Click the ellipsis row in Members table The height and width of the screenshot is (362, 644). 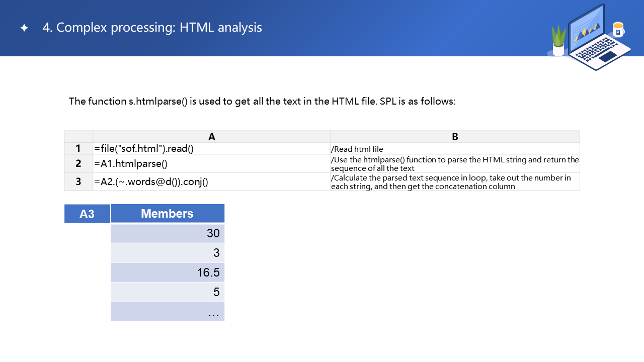pos(167,312)
